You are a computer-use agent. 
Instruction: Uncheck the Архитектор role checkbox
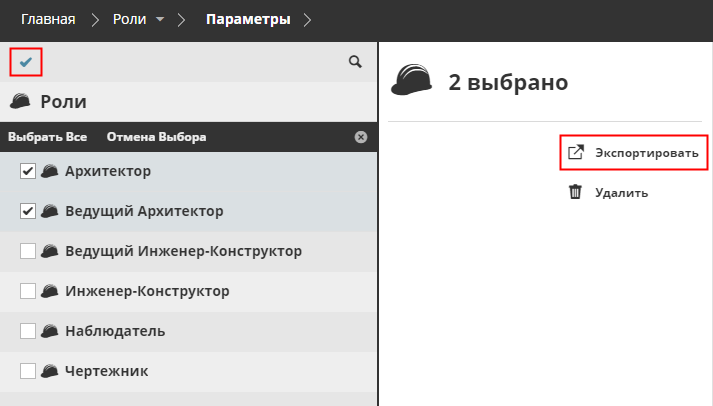[28, 171]
